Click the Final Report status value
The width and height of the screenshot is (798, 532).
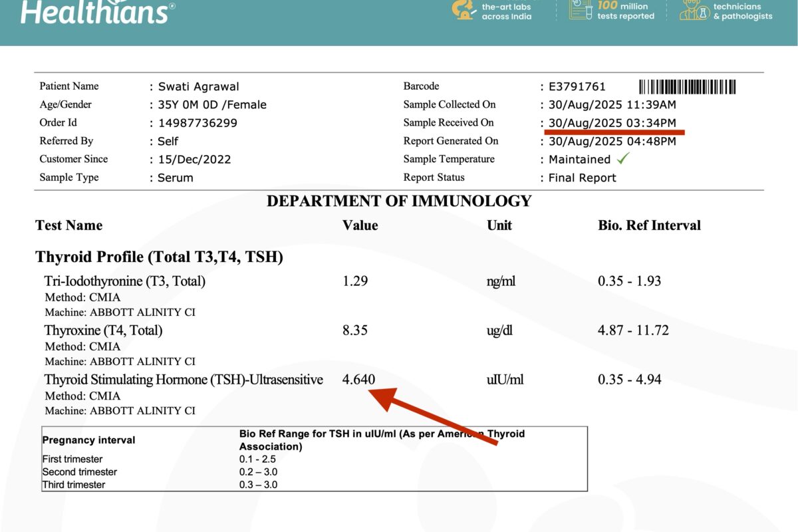[x=583, y=178]
